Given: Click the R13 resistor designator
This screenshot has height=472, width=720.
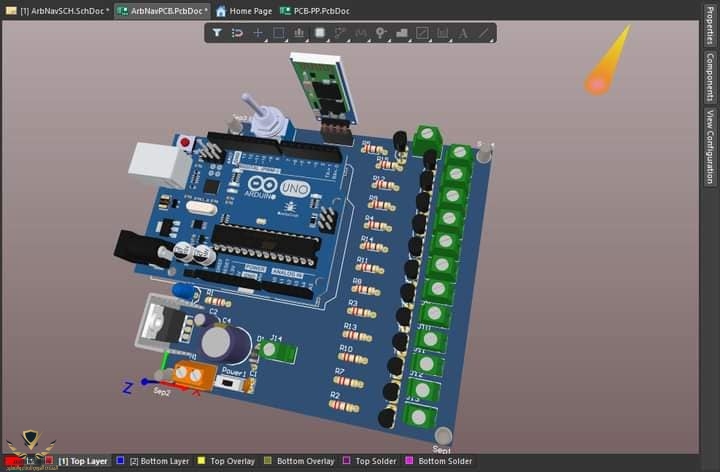Looking at the screenshot, I should pyautogui.click(x=350, y=326).
